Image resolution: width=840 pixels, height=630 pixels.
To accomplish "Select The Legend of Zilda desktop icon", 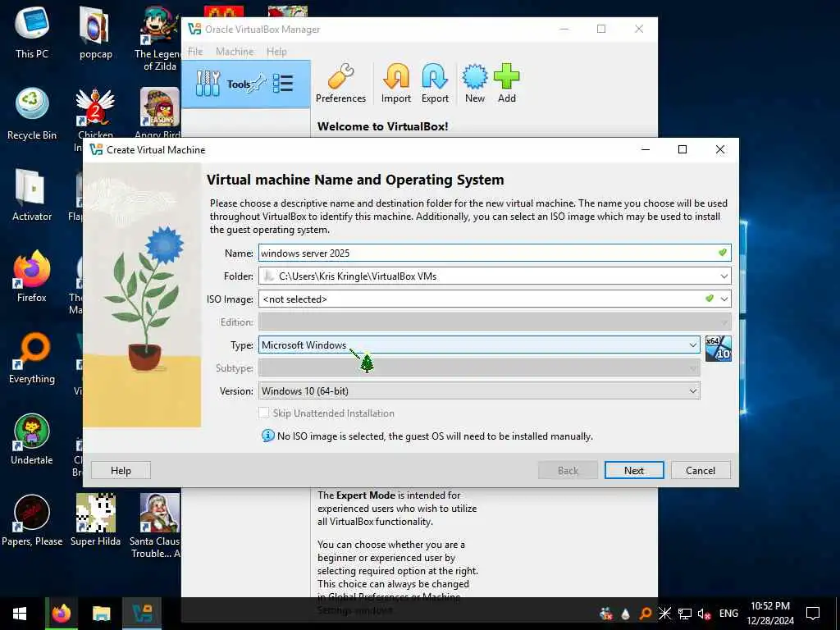I will 158,39.
